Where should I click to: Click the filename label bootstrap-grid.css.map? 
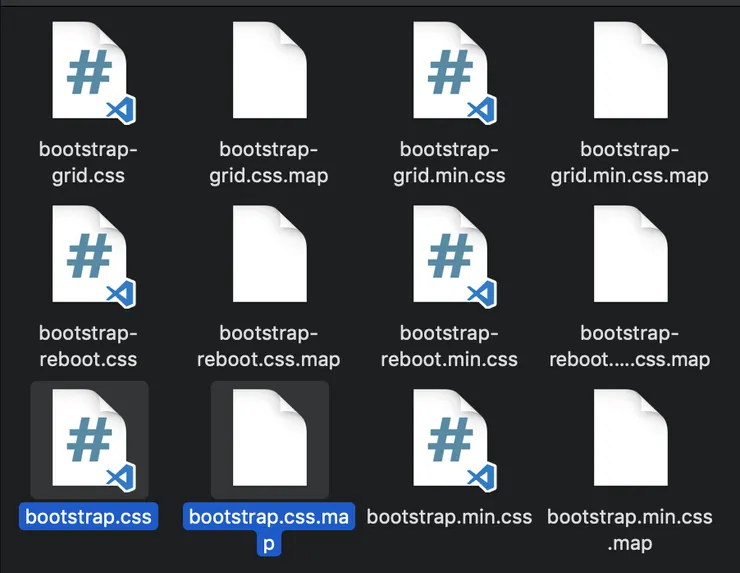pyautogui.click(x=269, y=162)
